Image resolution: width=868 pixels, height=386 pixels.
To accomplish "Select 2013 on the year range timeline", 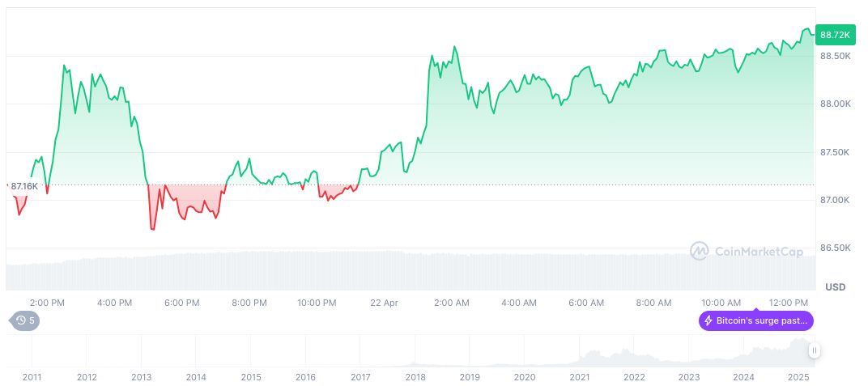I will click(141, 377).
